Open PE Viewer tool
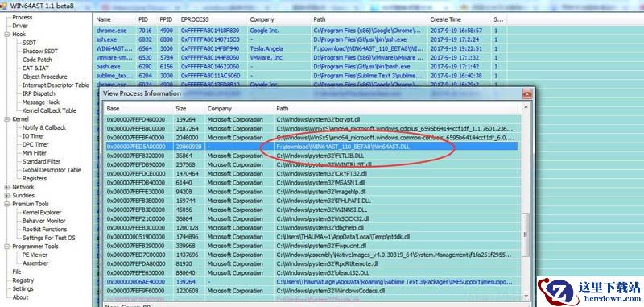The height and width of the screenshot is (307, 644). [x=35, y=255]
